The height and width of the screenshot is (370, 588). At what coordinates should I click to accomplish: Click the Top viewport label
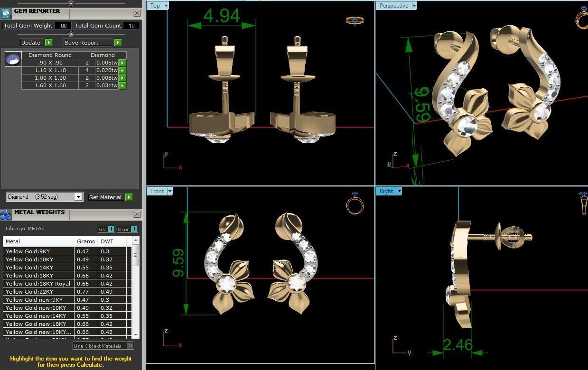click(x=155, y=6)
